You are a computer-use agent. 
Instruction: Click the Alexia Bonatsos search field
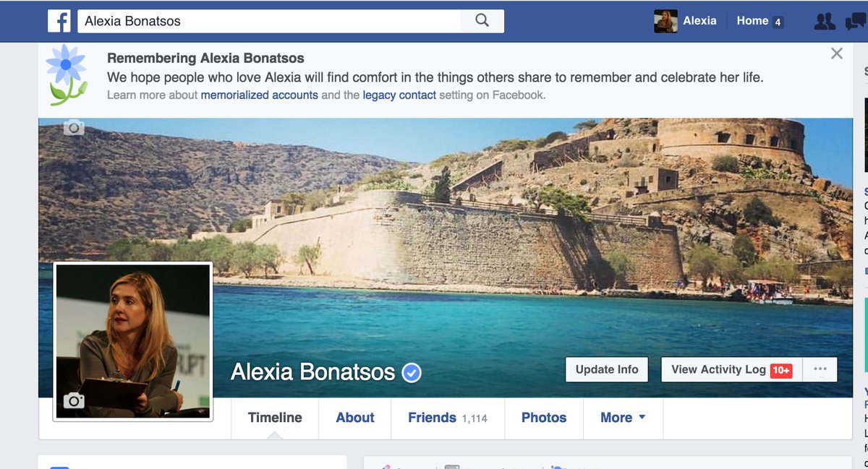(268, 21)
